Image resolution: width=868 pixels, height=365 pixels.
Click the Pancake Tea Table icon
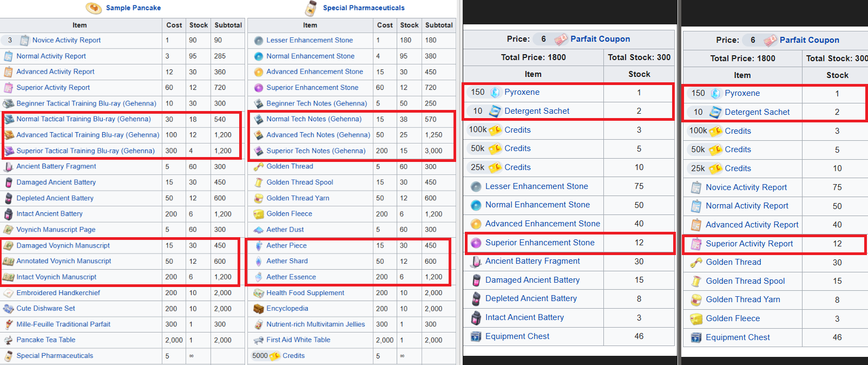coord(9,340)
